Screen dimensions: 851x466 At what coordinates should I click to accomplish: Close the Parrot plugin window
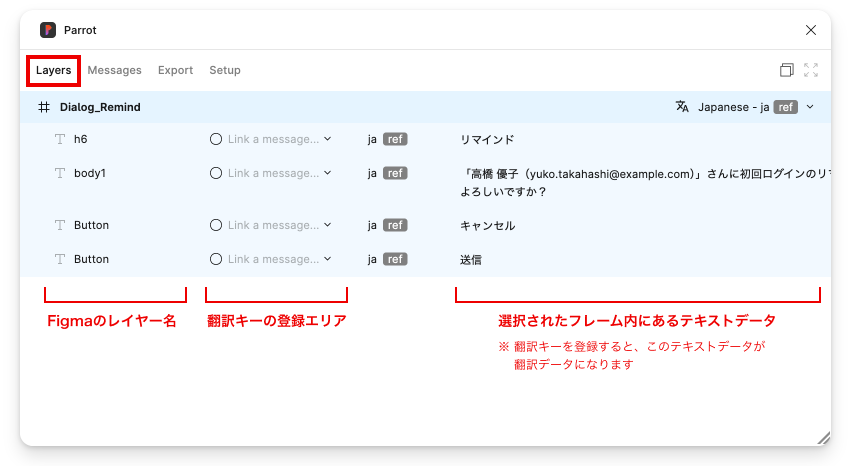coord(811,30)
